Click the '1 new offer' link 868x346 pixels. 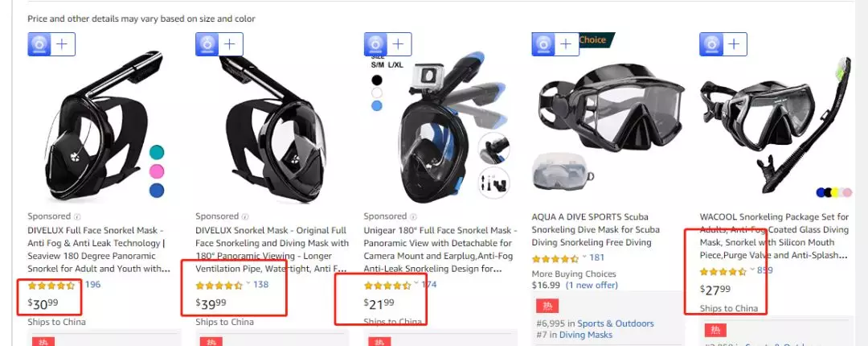coord(591,285)
